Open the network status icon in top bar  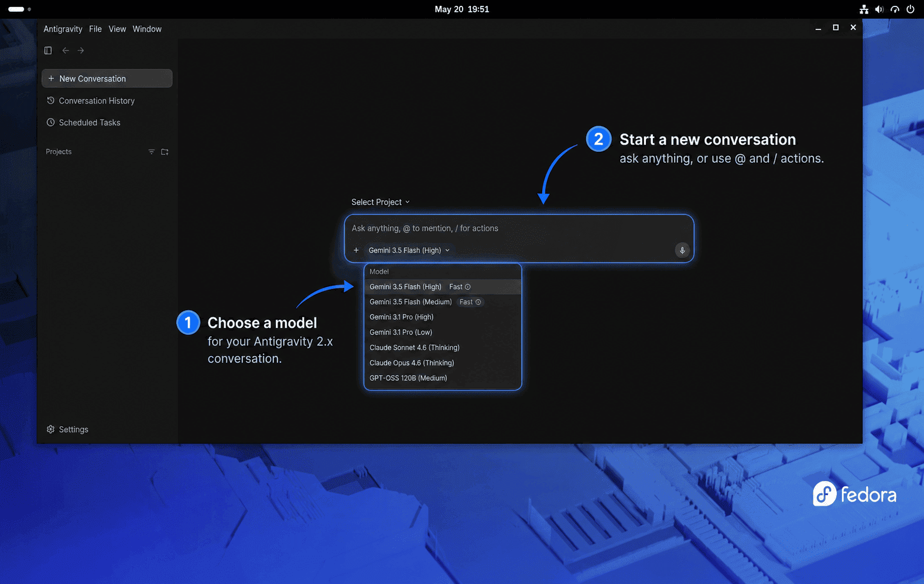point(864,9)
